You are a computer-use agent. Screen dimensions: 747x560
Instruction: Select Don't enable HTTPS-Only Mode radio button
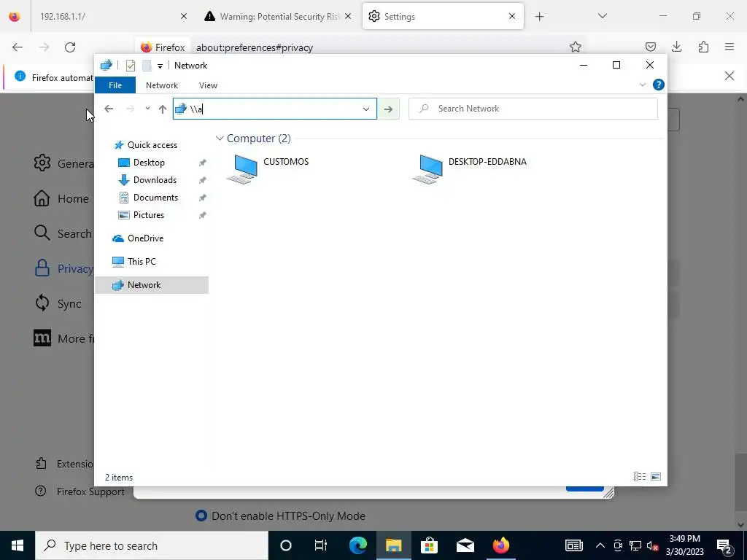pos(201,516)
